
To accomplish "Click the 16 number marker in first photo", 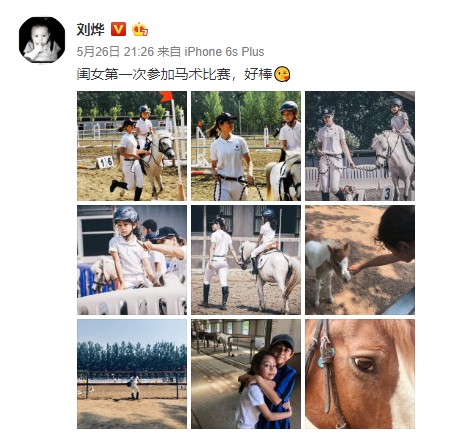I will coord(105,162).
